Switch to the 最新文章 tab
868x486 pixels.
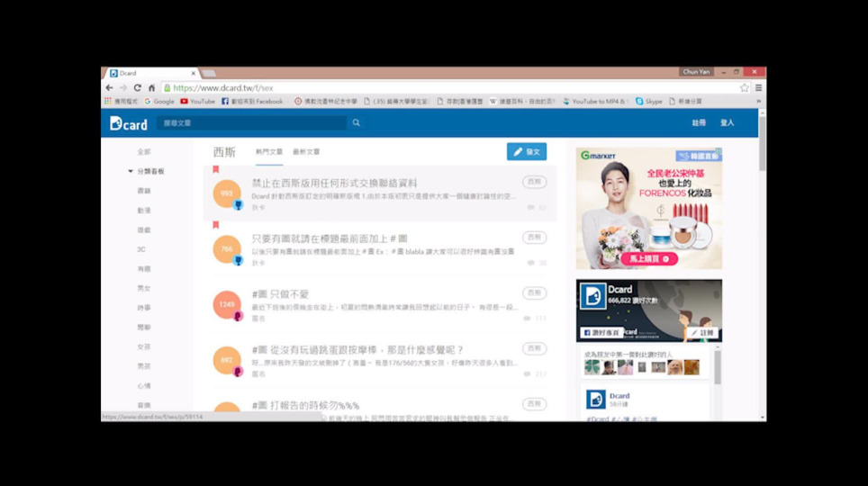pyautogui.click(x=306, y=152)
